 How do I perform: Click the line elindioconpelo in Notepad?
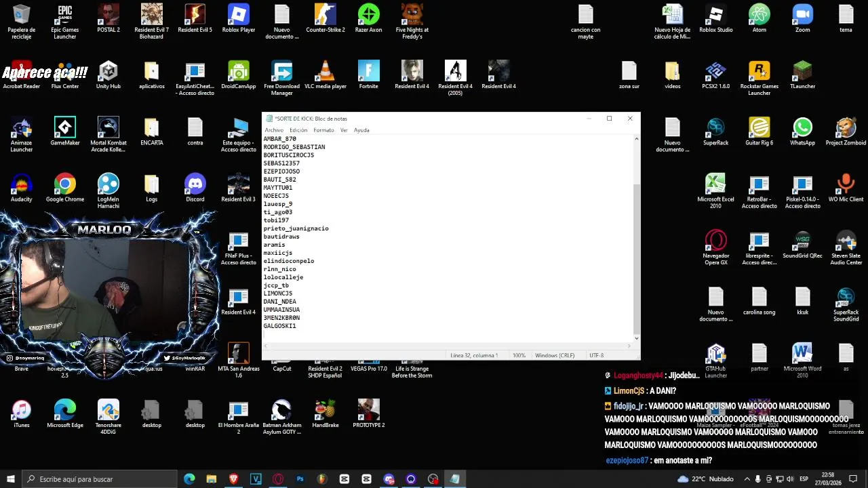(289, 261)
